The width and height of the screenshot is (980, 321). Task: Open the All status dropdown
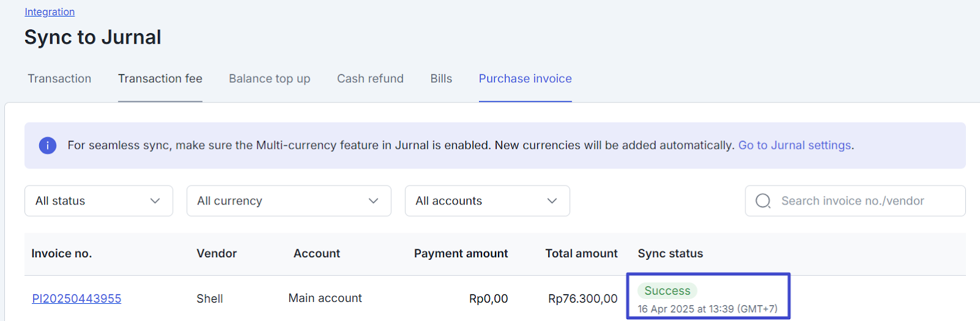pyautogui.click(x=99, y=201)
